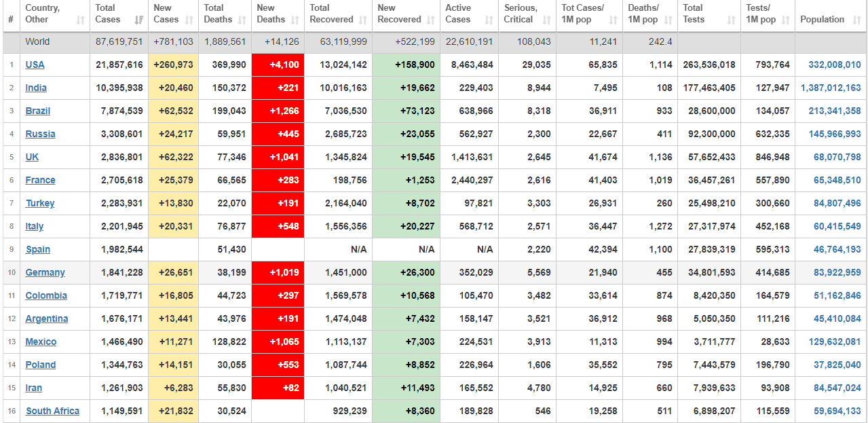Select Iran new recovered cell +11,493
Screen dimensions: 868x423
[407, 388]
